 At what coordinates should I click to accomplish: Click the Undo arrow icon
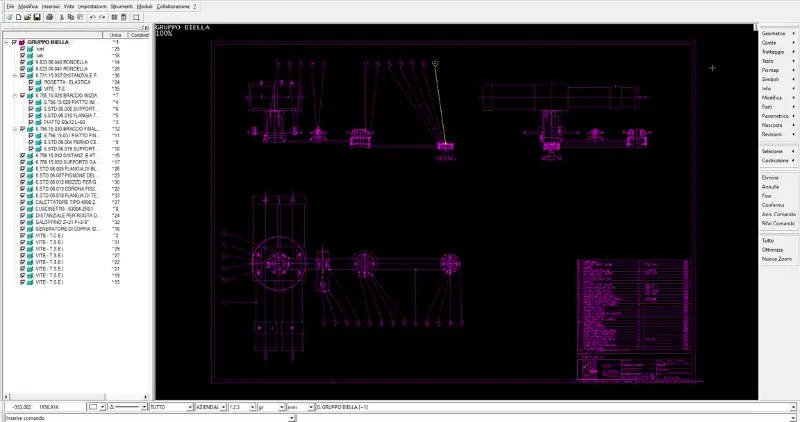tap(92, 17)
